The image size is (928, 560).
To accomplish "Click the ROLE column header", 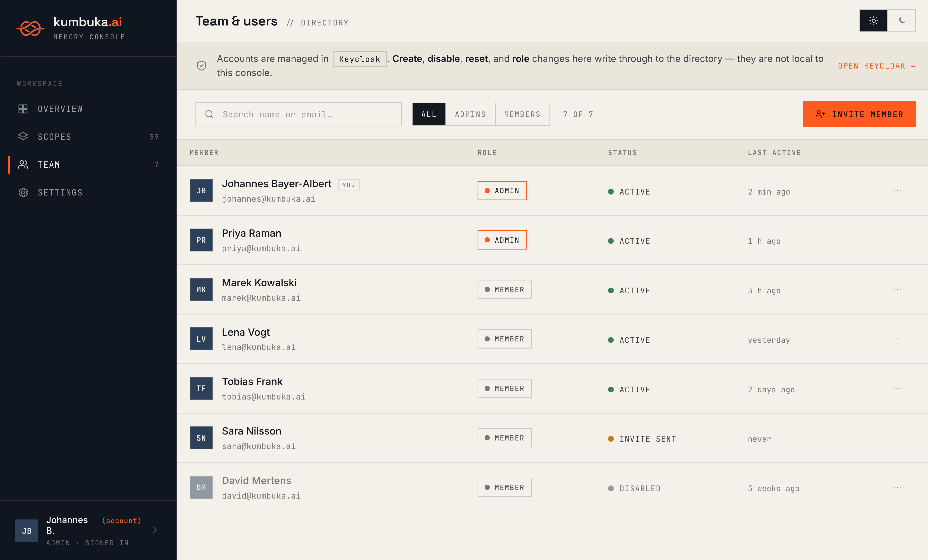I will click(487, 153).
